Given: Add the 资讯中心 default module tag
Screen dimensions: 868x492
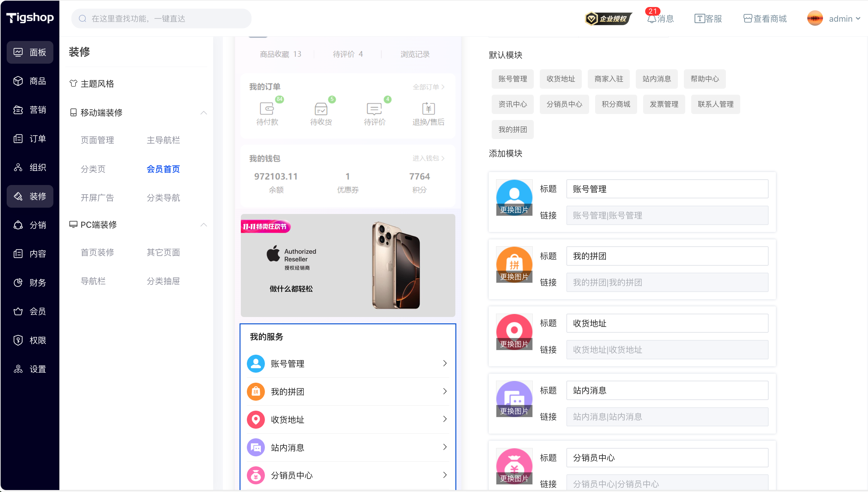Looking at the screenshot, I should (x=513, y=104).
